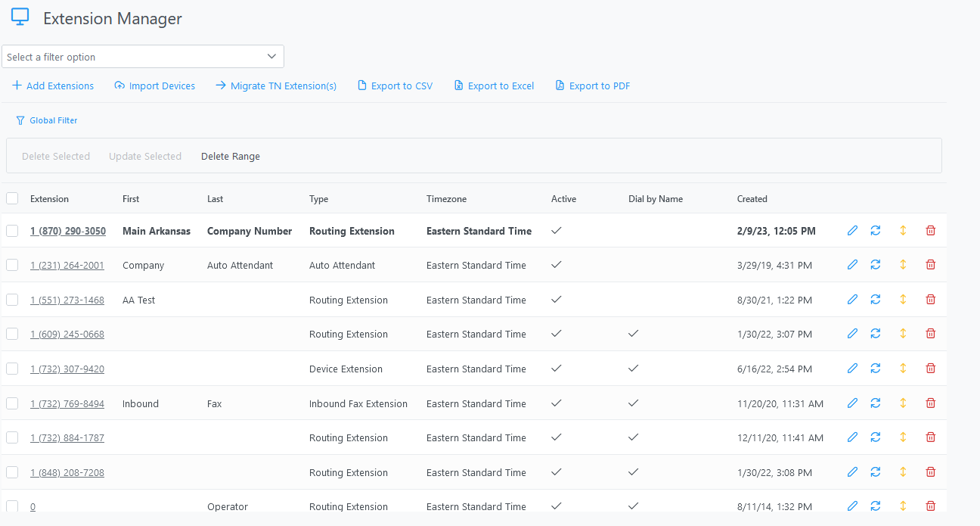Sync the 1 (551) 273-1468 extension
The width and height of the screenshot is (980, 526).
[876, 300]
